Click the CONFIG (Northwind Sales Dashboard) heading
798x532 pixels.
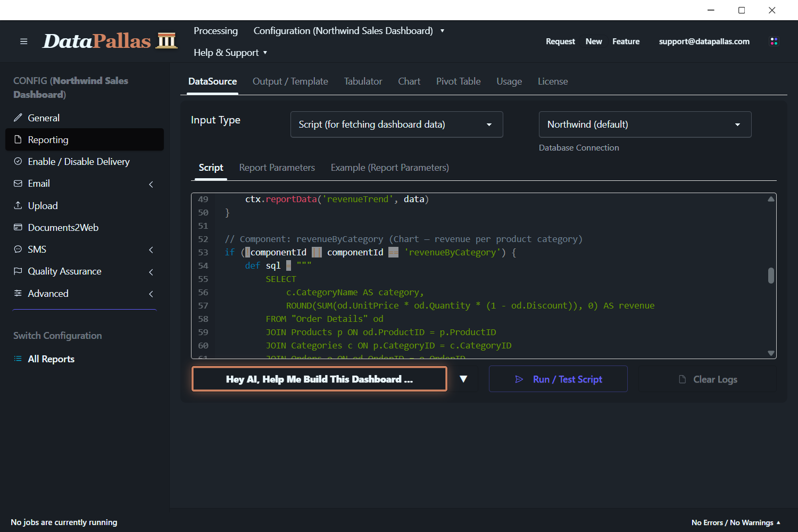(71, 87)
